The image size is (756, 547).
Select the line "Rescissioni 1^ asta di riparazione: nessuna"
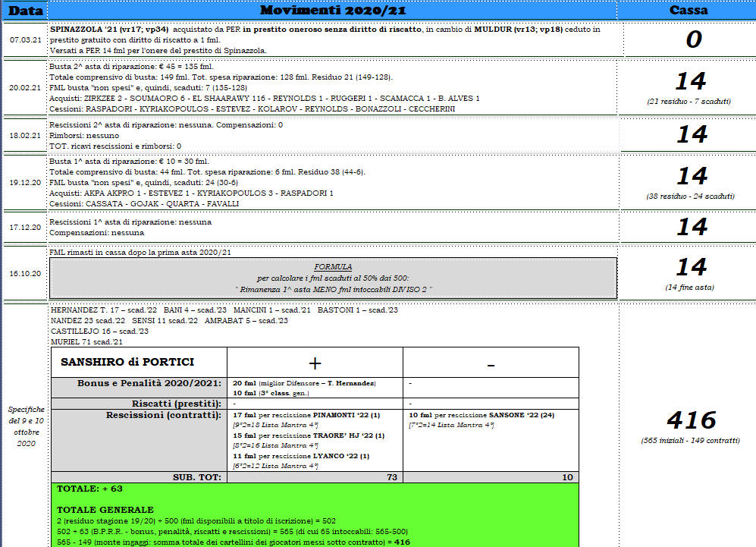pos(130,222)
